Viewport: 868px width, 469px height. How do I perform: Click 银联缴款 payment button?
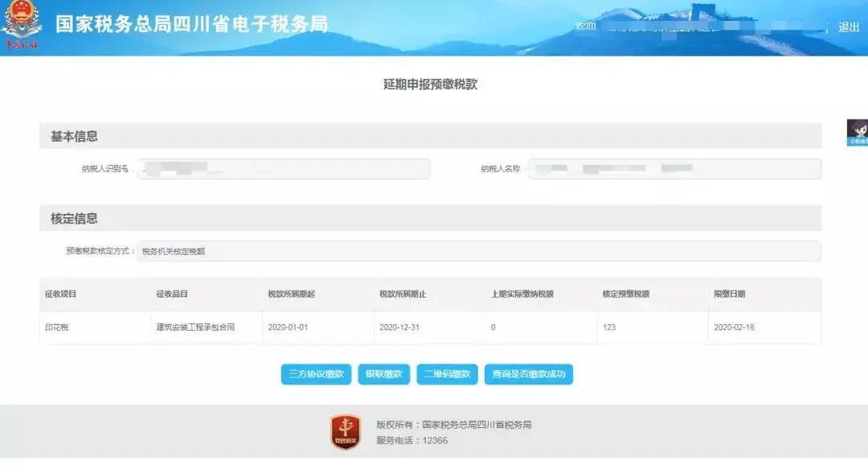(383, 374)
